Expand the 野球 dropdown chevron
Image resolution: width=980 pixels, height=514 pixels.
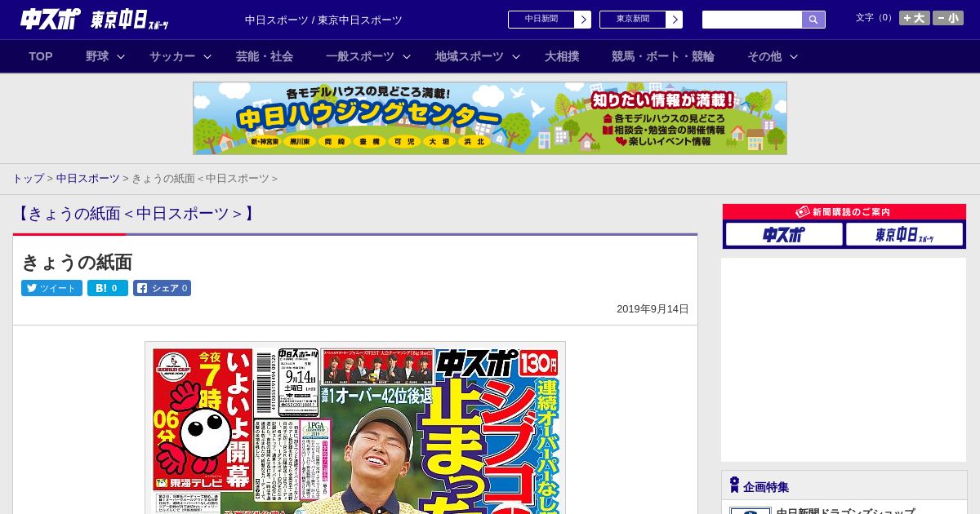tap(121, 57)
